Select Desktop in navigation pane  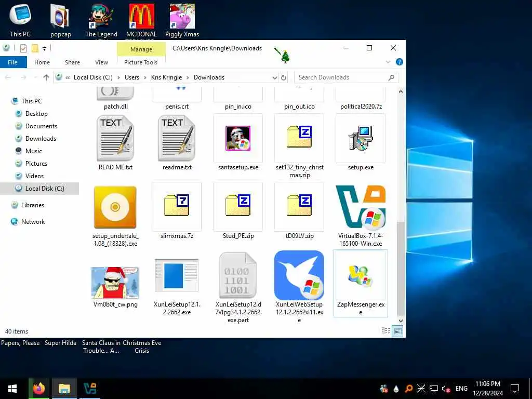click(x=36, y=114)
